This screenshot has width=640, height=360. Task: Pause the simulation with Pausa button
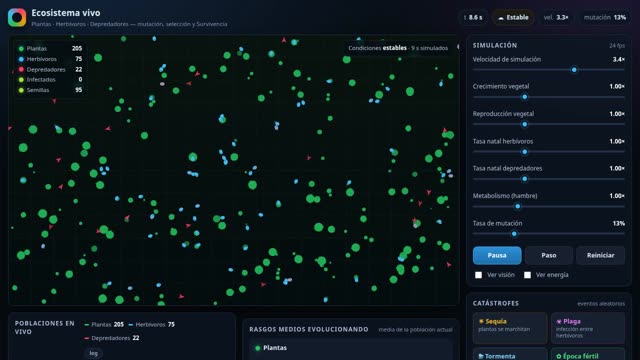(x=497, y=255)
